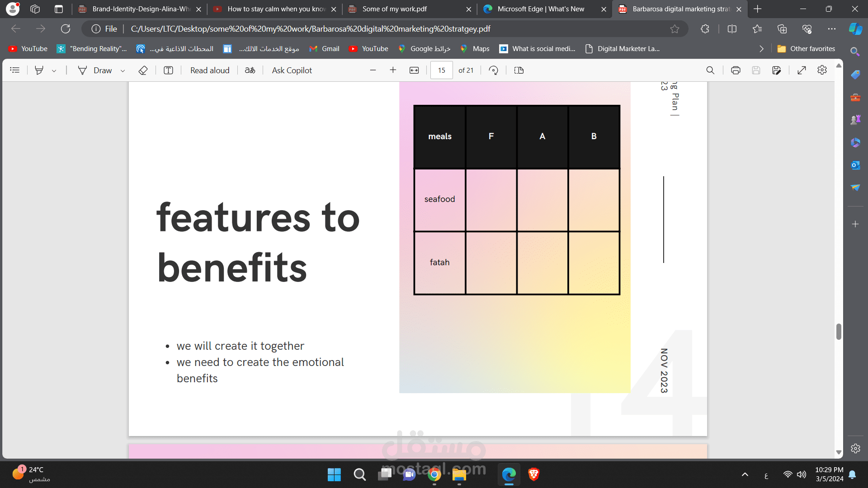Click the Fit to width icon
The height and width of the screenshot is (488, 868).
tap(414, 70)
